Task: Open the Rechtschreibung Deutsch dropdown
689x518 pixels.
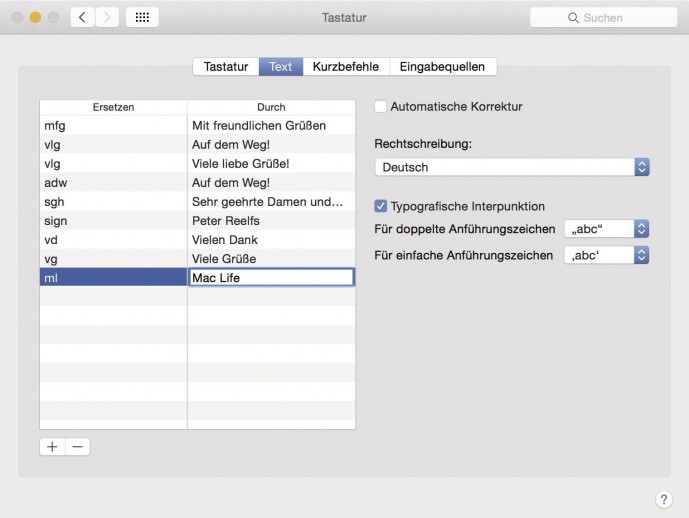Action: pos(512,167)
